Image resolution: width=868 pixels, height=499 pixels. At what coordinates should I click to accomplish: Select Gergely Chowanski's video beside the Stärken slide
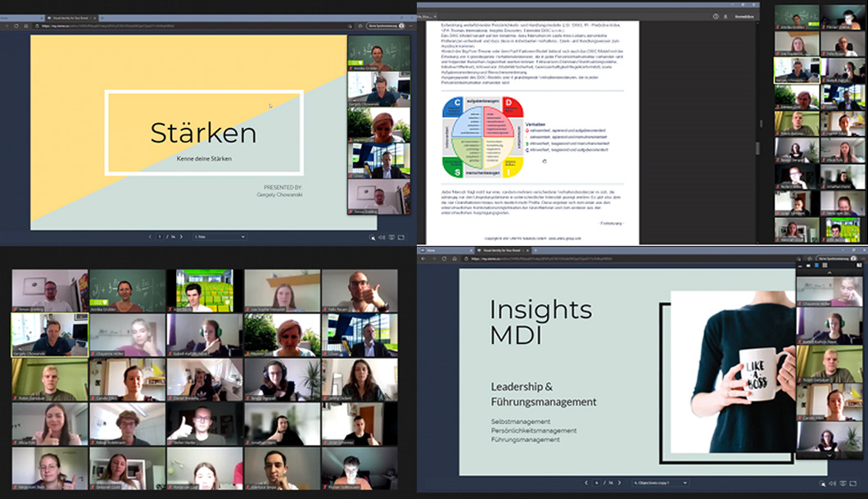379,89
